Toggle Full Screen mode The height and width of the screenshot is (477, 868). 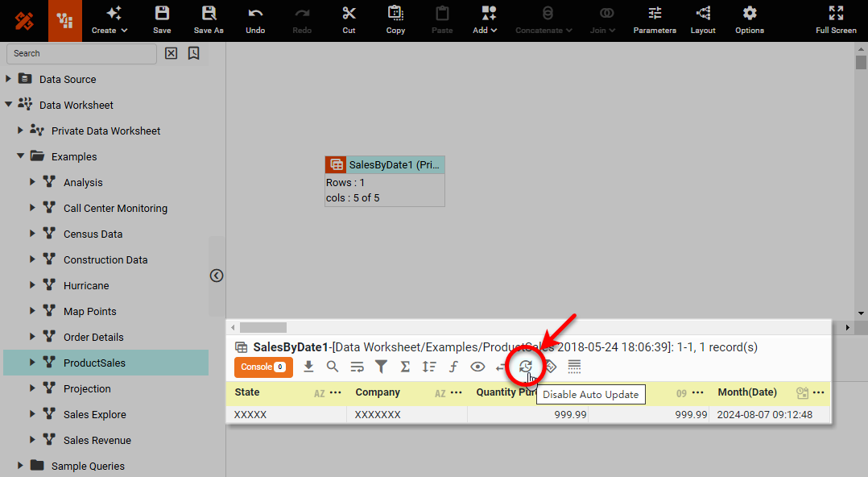pos(835,19)
